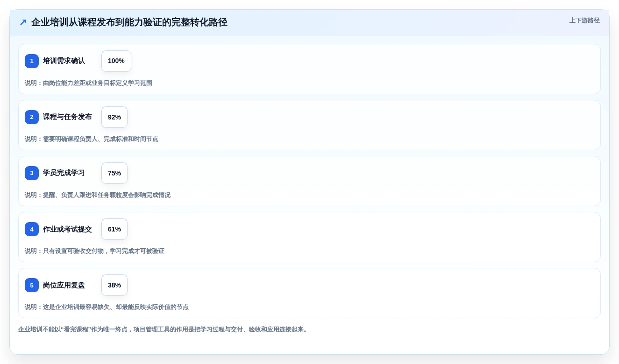Select the 100% value badge

[x=116, y=61]
